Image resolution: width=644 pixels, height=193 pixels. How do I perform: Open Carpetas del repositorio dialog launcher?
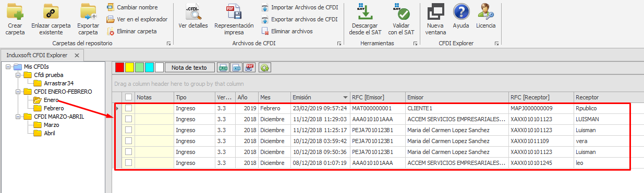pos(168,44)
